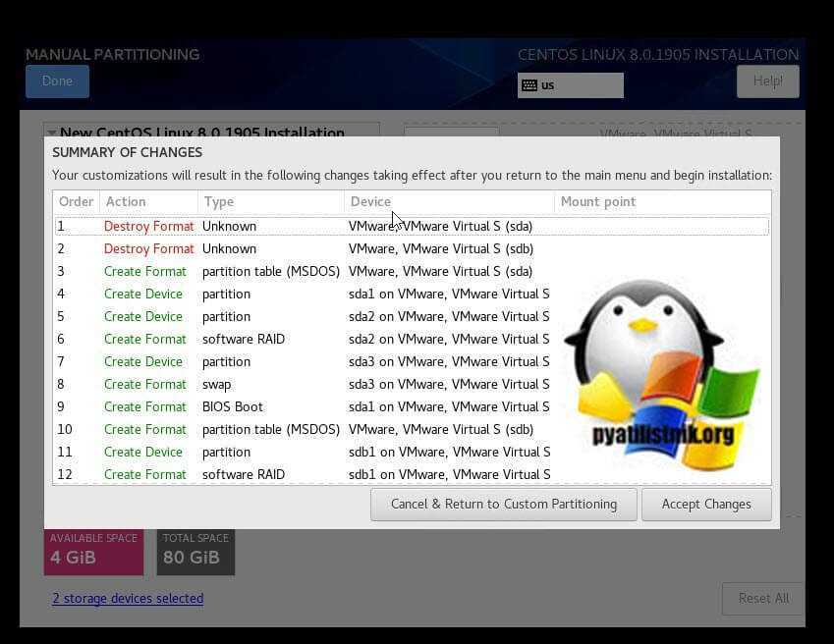Select row 11 Create Device action
This screenshot has width=834, height=644.
143,453
